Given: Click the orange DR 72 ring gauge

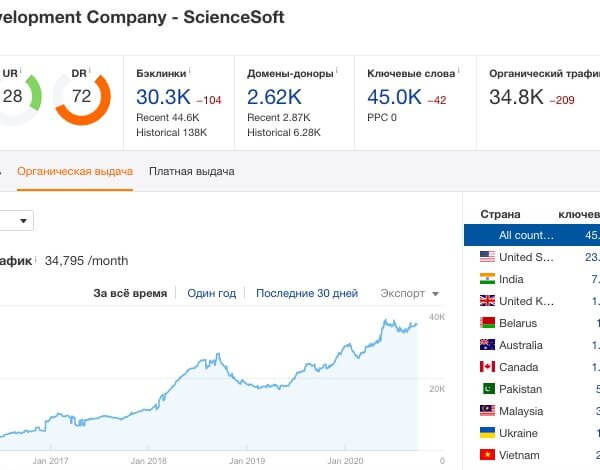Looking at the screenshot, I should click(x=82, y=99).
